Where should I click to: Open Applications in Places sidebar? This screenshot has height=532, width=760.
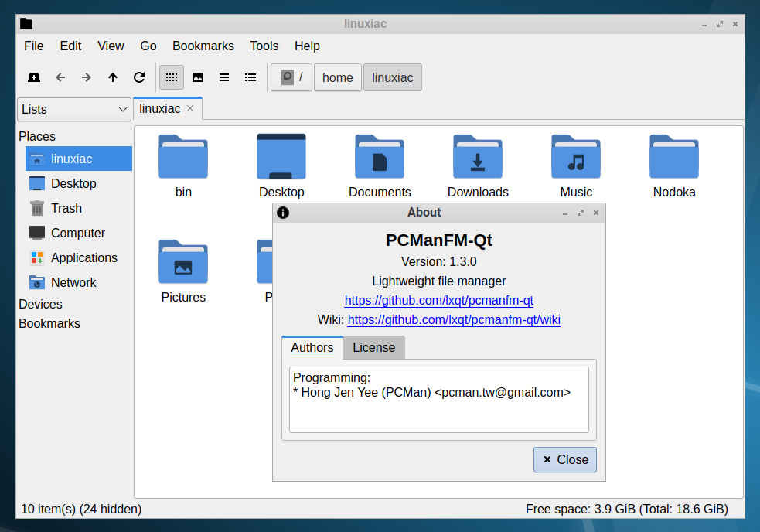point(79,257)
